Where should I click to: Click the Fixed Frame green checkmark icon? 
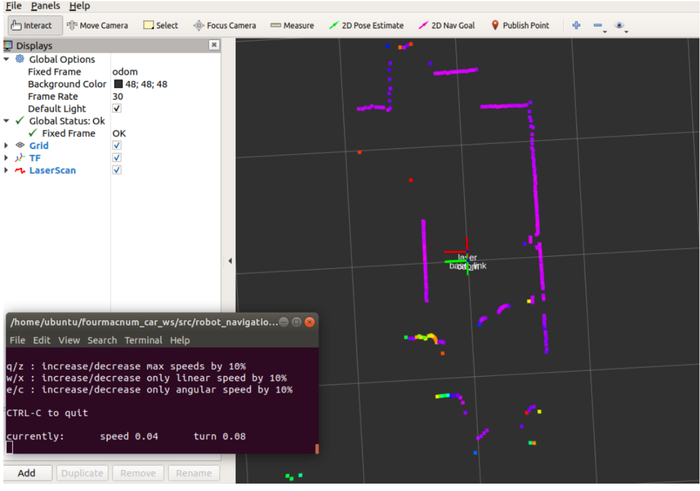click(33, 133)
